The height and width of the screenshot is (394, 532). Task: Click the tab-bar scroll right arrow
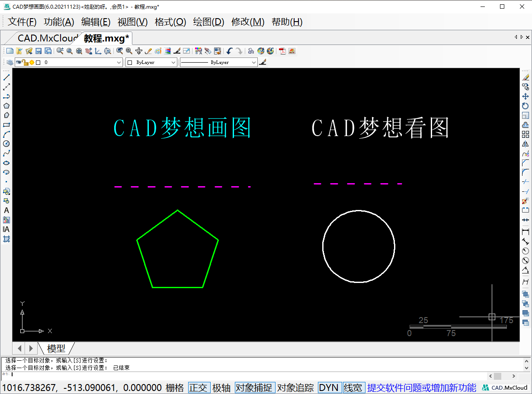tap(522, 37)
